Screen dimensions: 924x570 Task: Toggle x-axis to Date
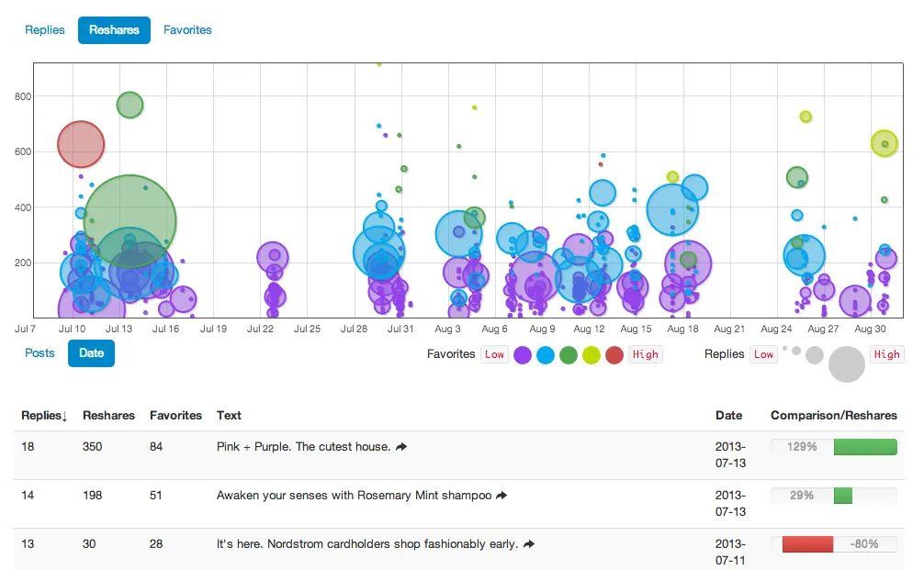(91, 353)
